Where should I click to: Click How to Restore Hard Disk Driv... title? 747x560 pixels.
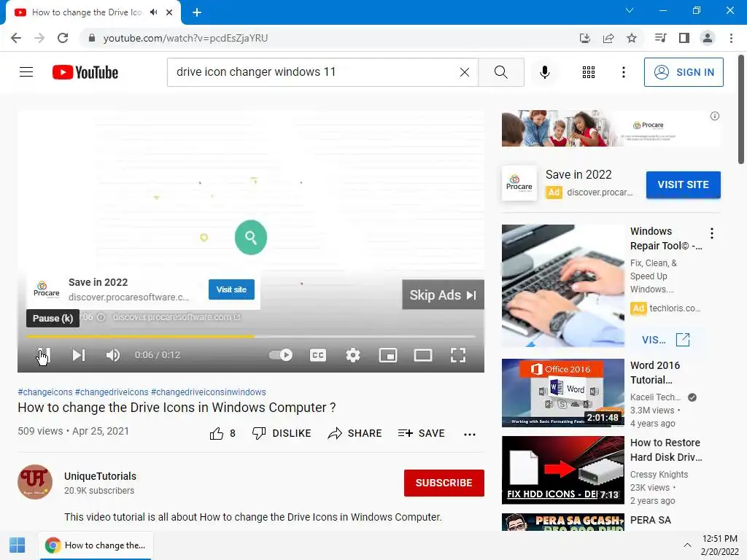tap(666, 450)
